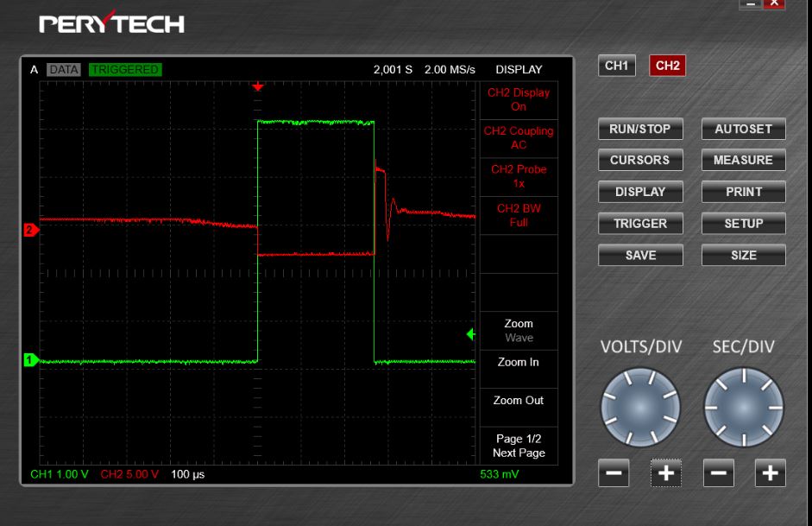Close the window with the red X
Viewport: 812px width, 526px height.
[x=774, y=3]
